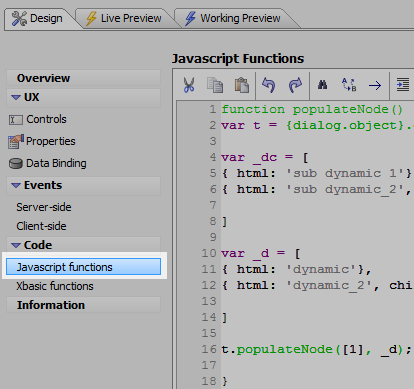Click line 2 'var t = {dialog.object}'

coord(316,125)
